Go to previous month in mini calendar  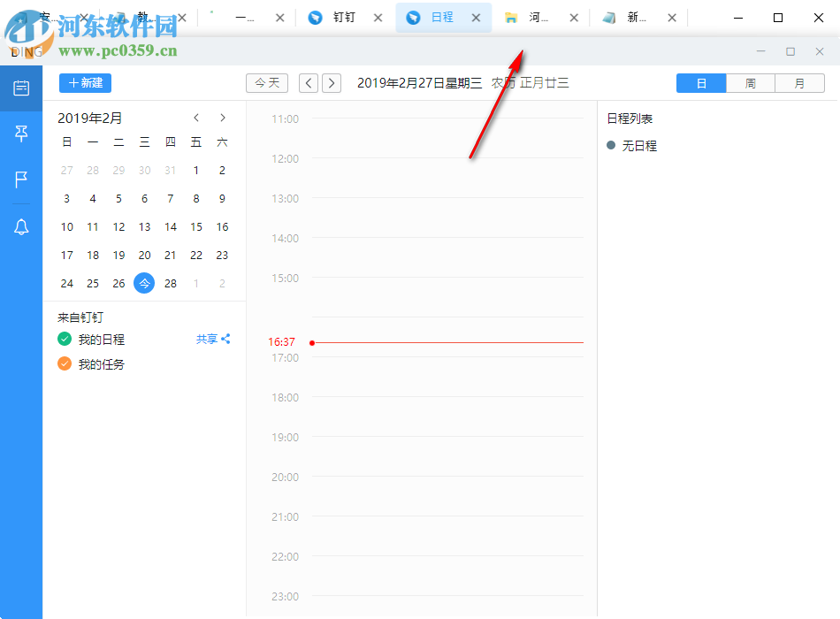196,117
